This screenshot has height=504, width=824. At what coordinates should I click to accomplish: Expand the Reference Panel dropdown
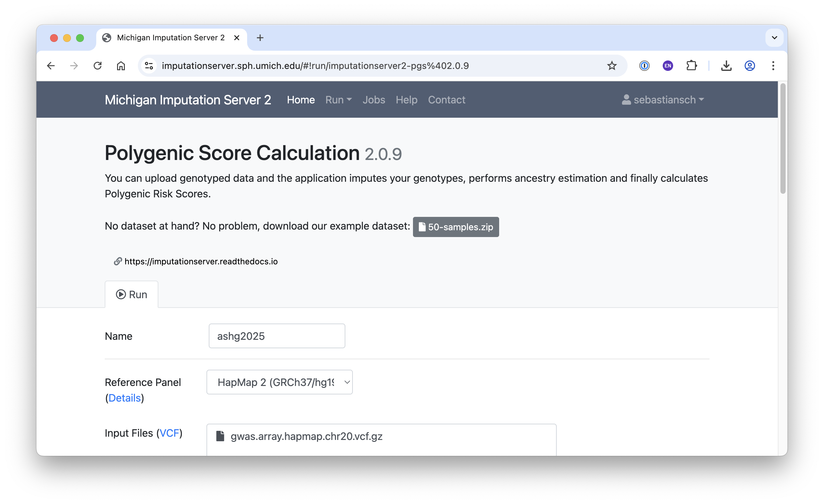tap(279, 382)
